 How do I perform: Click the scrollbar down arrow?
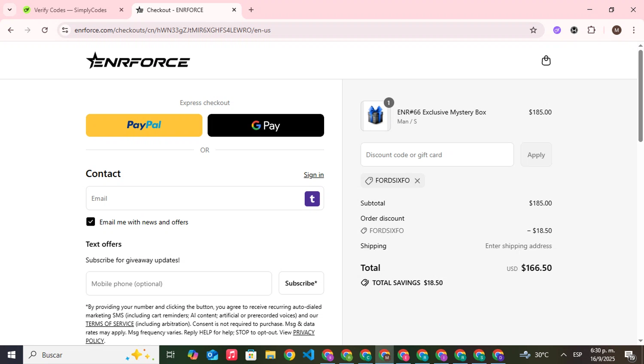pyautogui.click(x=641, y=341)
